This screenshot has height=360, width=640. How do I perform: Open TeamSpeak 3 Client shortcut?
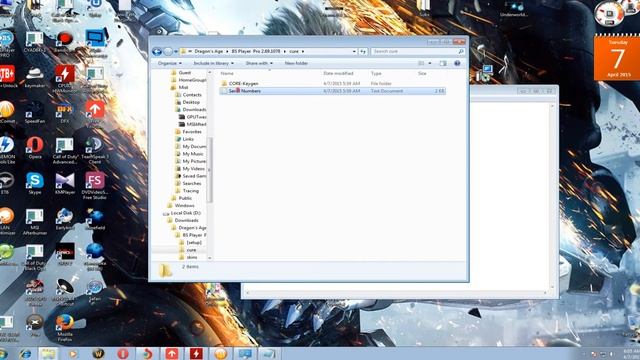(x=95, y=151)
